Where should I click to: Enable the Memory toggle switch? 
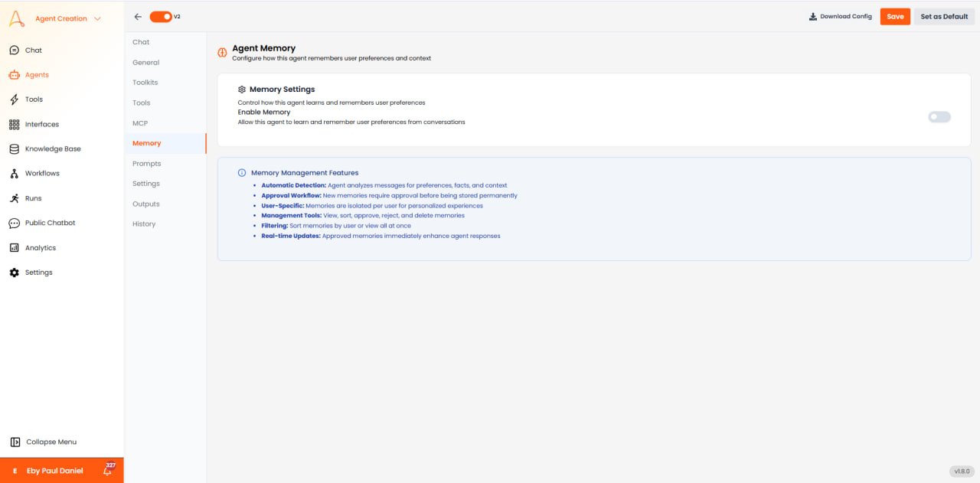point(939,117)
